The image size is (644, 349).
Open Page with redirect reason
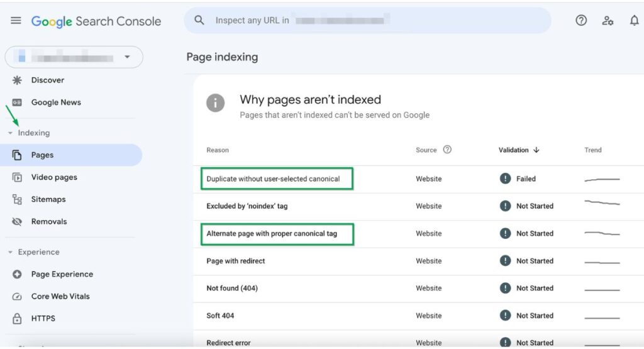pos(236,261)
